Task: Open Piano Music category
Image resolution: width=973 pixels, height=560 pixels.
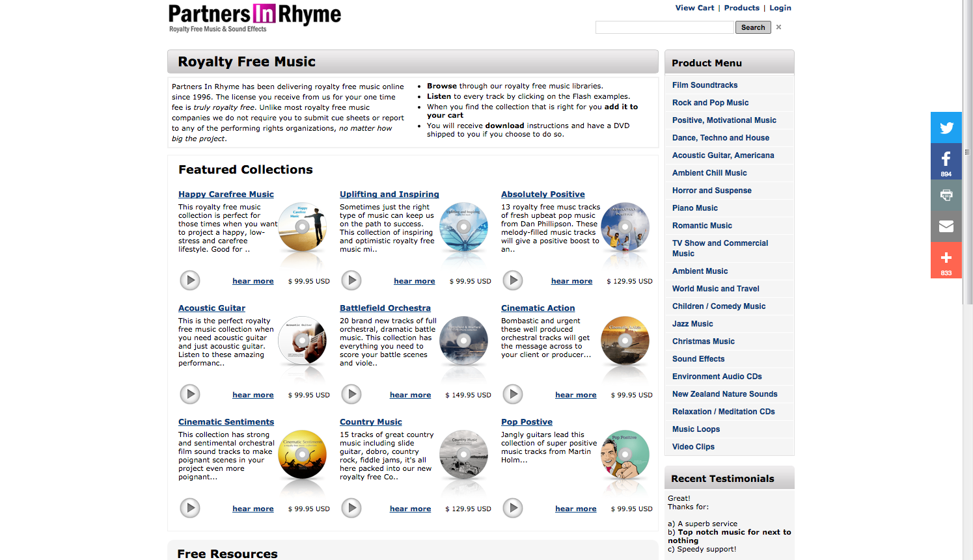Action: 695,208
